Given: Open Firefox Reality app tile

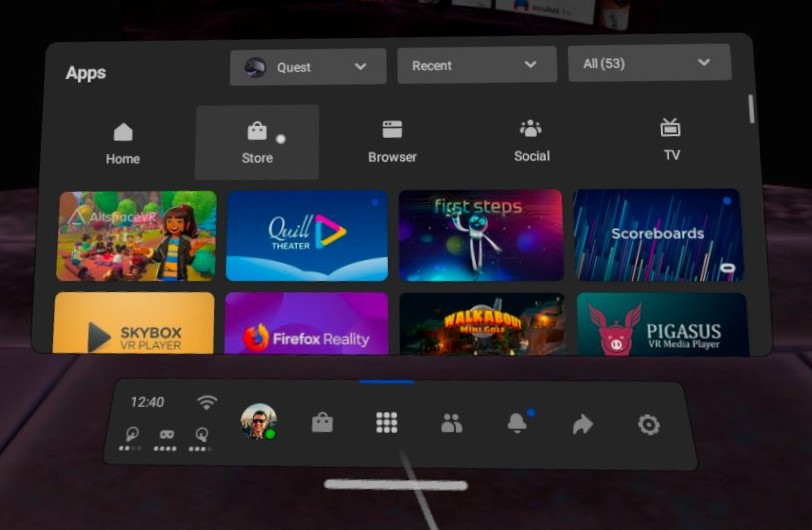Looking at the screenshot, I should tap(306, 323).
